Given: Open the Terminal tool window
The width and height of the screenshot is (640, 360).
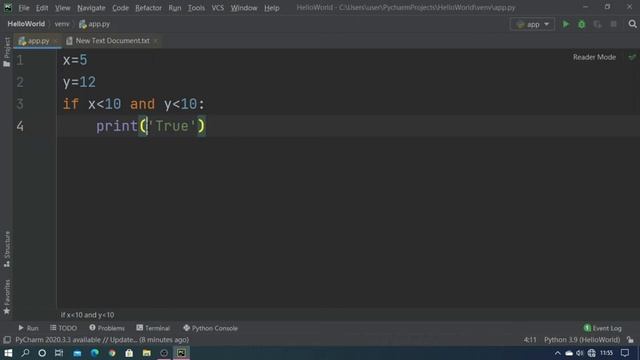Looking at the screenshot, I should [153, 328].
